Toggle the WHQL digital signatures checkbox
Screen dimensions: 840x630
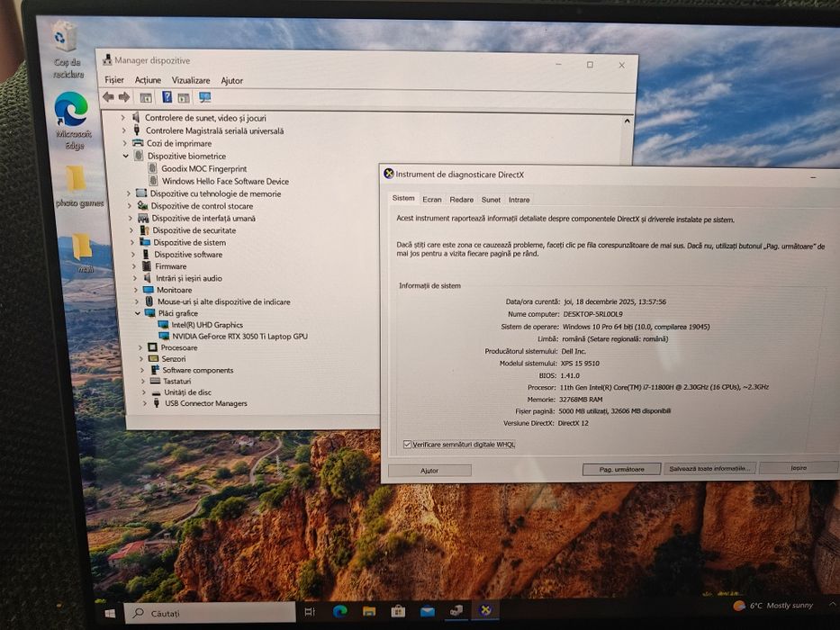[x=407, y=444]
